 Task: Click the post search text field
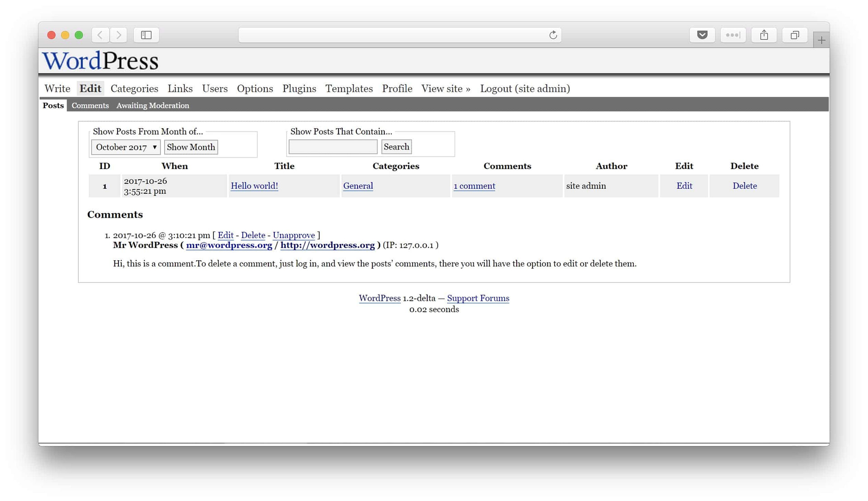pyautogui.click(x=333, y=147)
